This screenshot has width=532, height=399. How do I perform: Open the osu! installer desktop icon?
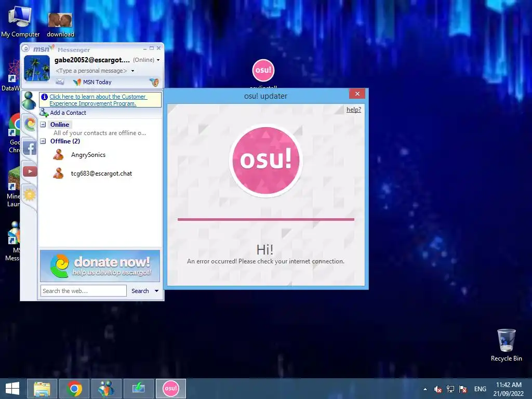pos(263,71)
